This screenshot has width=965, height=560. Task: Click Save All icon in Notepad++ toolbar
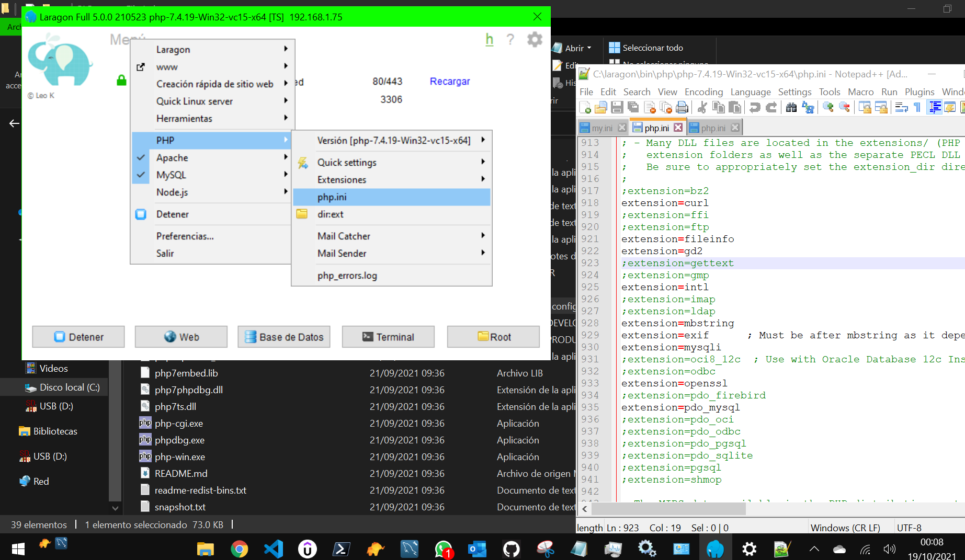point(633,108)
